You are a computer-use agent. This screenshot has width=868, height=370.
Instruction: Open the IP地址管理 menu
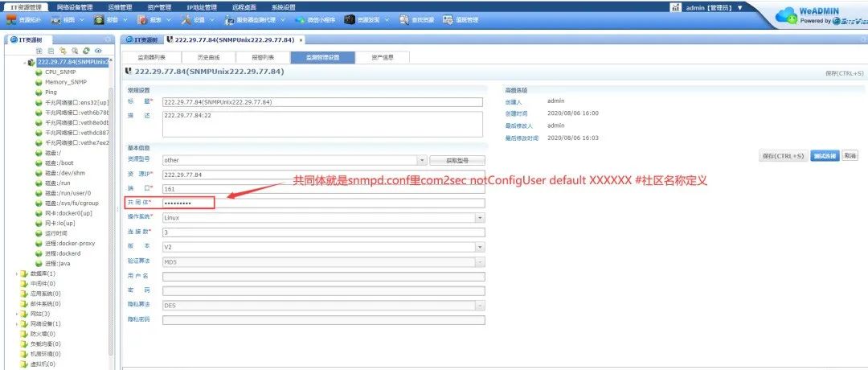[202, 8]
